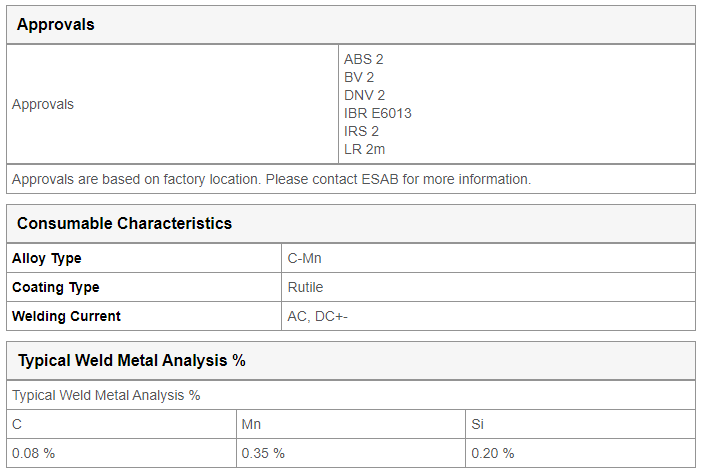Select the ABS 2 approval text
Viewport: 702px width, 473px height.
point(364,59)
